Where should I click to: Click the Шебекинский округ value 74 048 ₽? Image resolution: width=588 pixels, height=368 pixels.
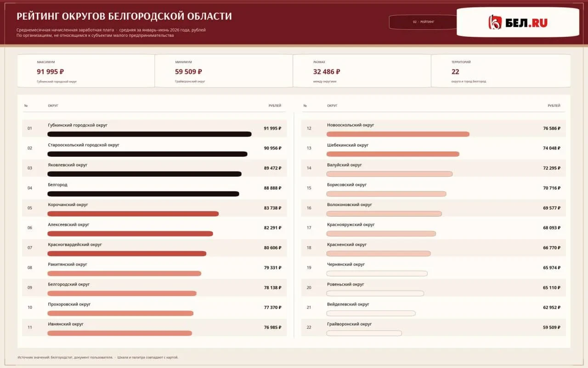point(552,148)
